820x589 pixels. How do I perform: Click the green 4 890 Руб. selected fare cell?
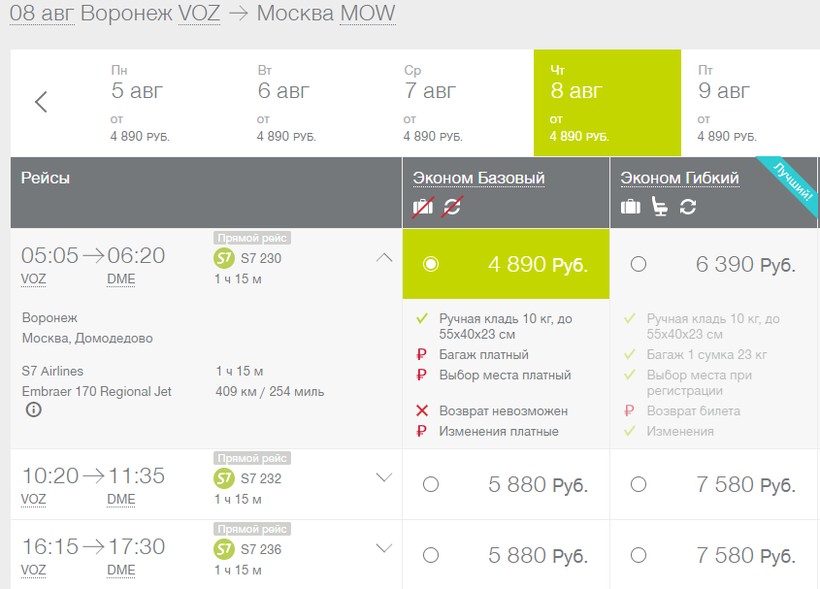pyautogui.click(x=506, y=264)
